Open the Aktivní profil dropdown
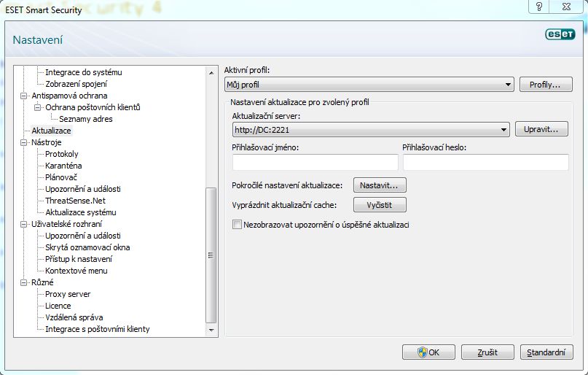Viewport: 588px width, 375px height. click(369, 85)
